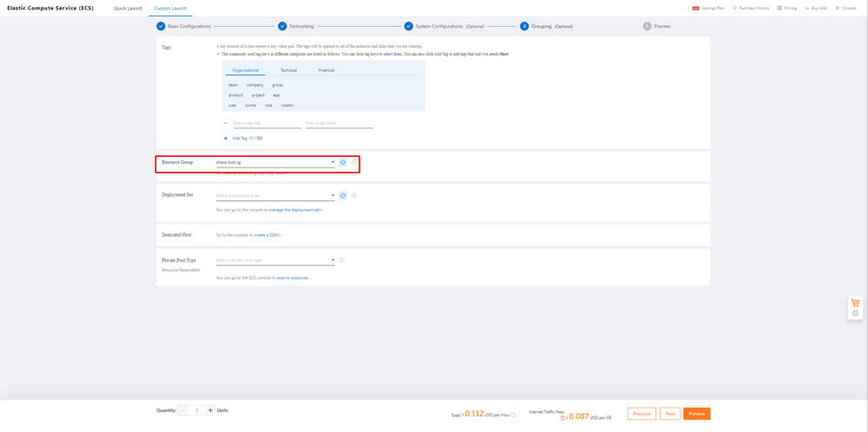
Task: Focus the Quantity input field
Action: click(196, 410)
